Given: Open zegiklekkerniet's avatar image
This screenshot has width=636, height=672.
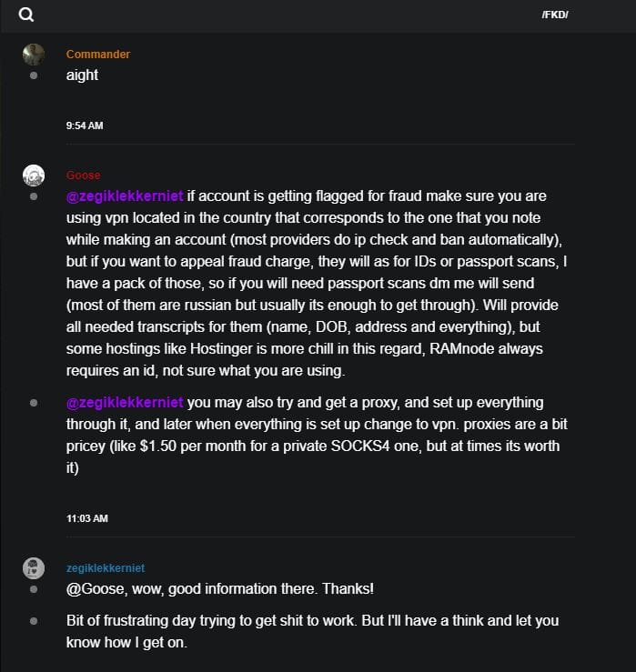Looking at the screenshot, I should 34,568.
